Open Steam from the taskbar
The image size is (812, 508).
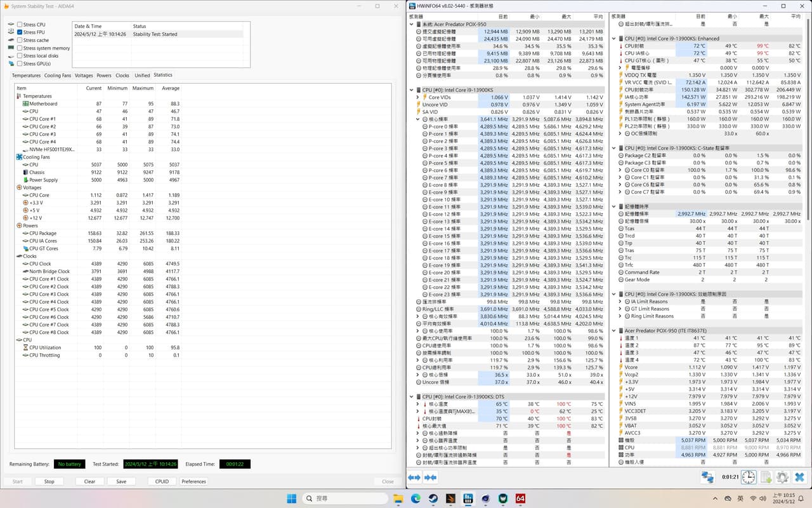[433, 498]
